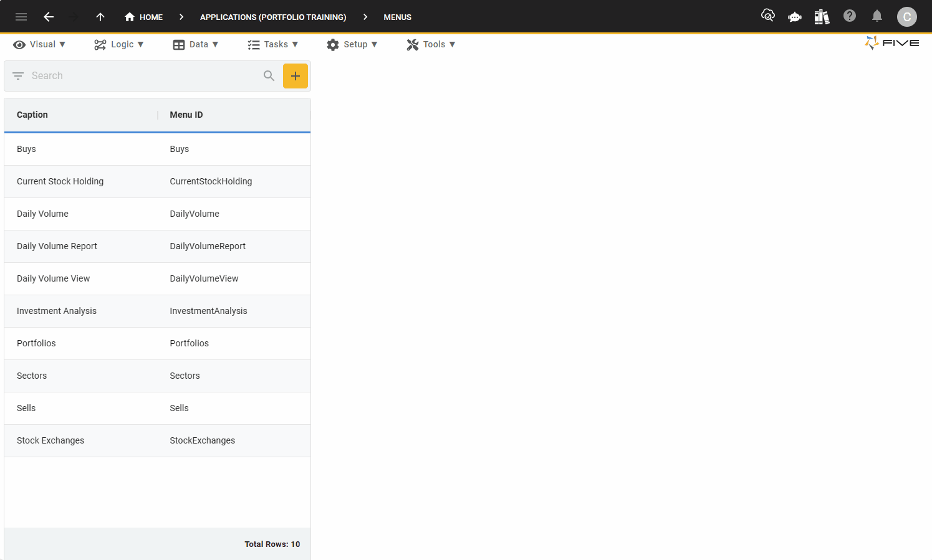Open the user avatar C

tap(907, 17)
